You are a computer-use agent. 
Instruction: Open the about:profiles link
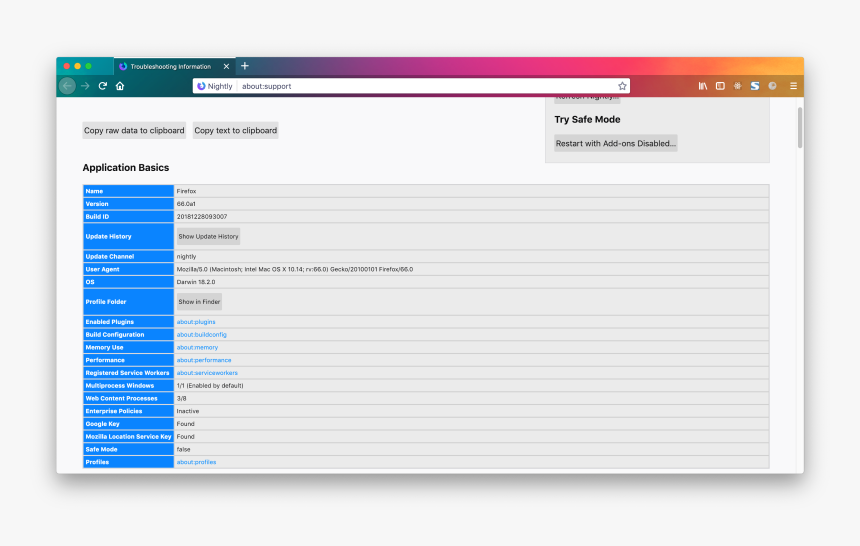click(196, 462)
